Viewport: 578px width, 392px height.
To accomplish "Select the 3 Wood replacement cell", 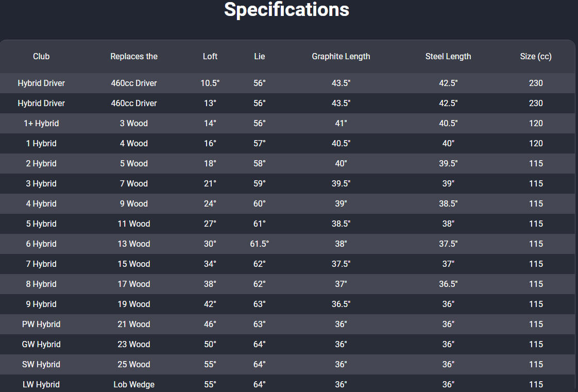I will pos(134,124).
